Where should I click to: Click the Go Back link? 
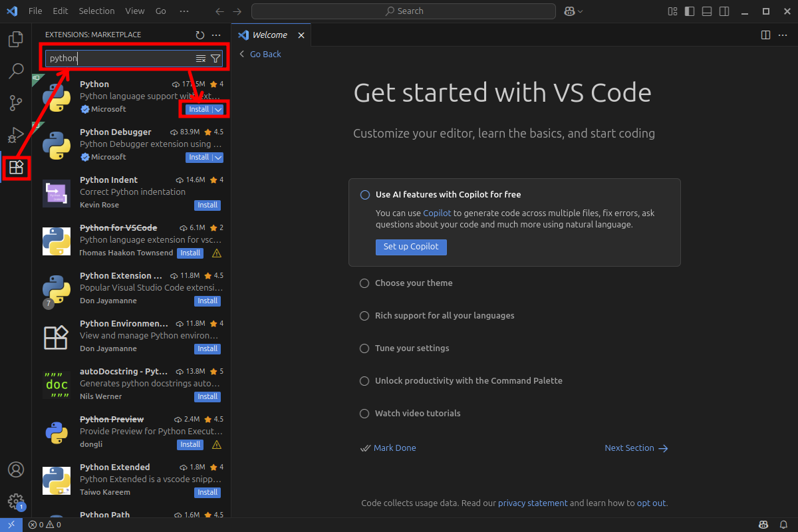click(x=260, y=55)
